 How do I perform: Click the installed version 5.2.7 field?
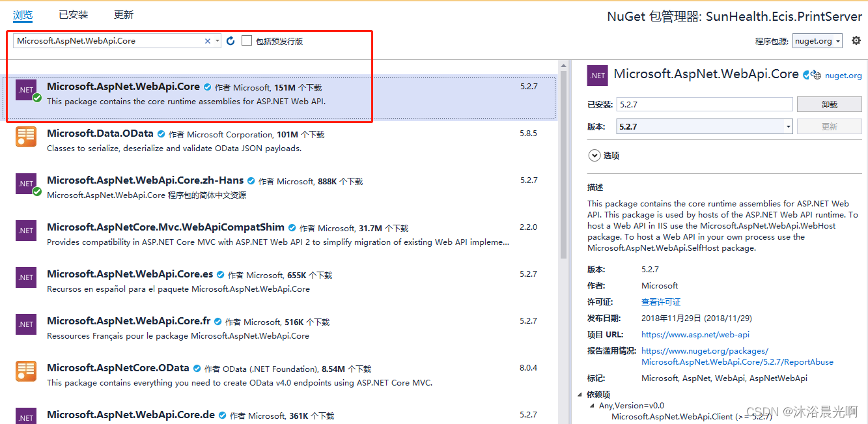click(705, 104)
